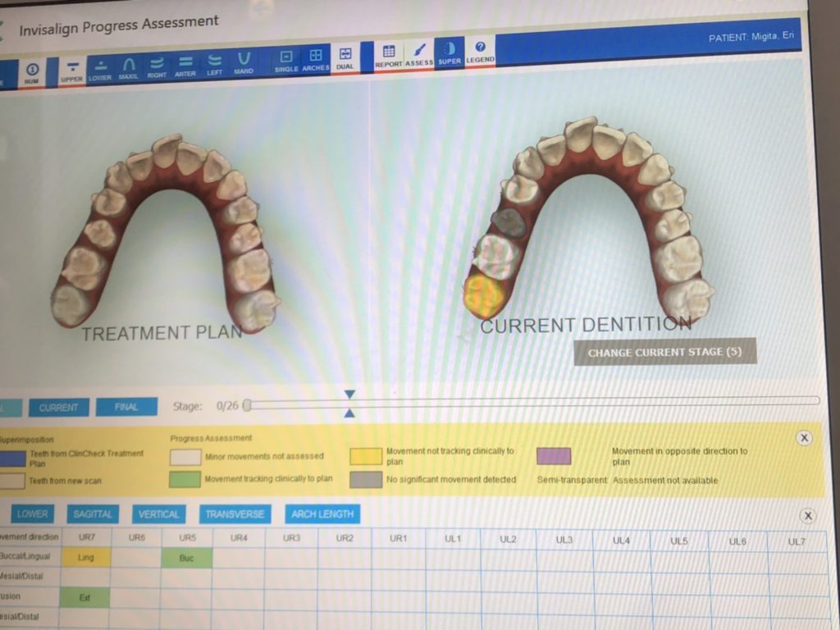Select the gray highlighted premolar tooth

coord(507,223)
